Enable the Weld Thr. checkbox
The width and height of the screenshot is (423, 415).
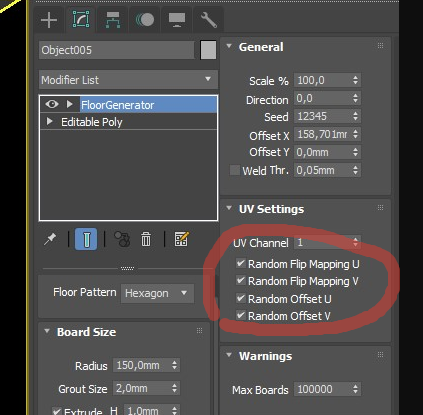pos(235,170)
